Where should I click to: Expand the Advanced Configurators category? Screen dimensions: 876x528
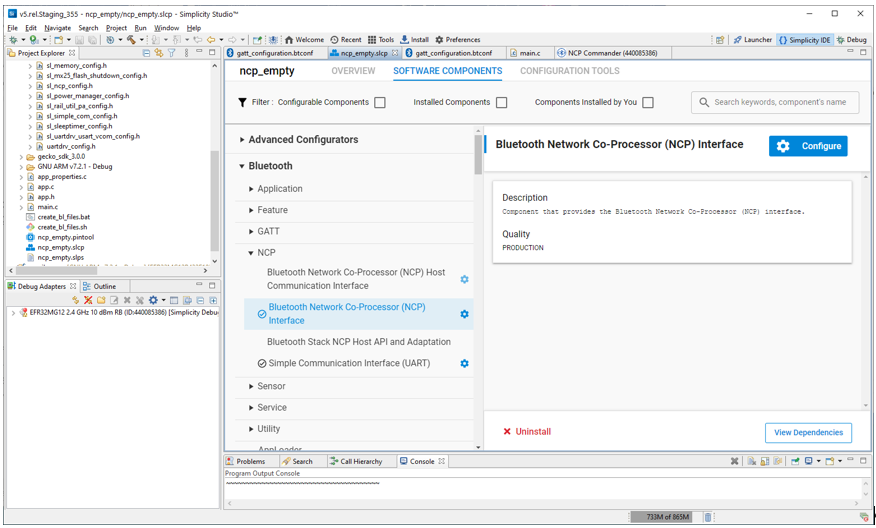[242, 140]
